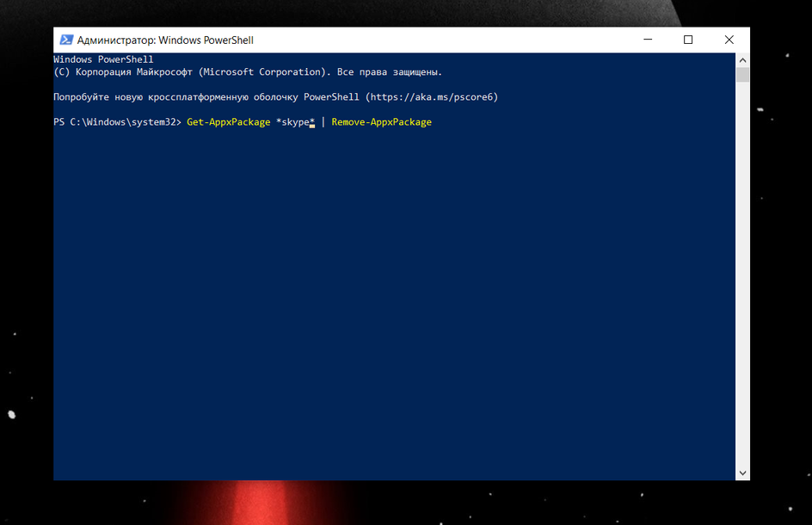Screen dimensions: 812x525
Task: Click the scrollbar down arrow
Action: [742, 472]
